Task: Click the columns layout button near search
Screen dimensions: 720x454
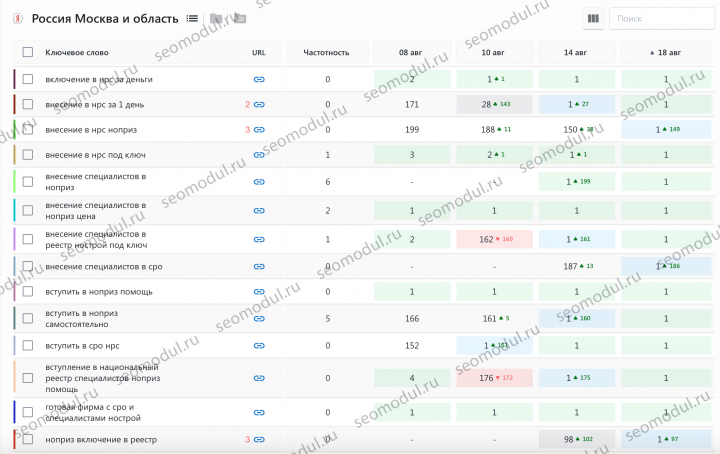Action: [593, 19]
